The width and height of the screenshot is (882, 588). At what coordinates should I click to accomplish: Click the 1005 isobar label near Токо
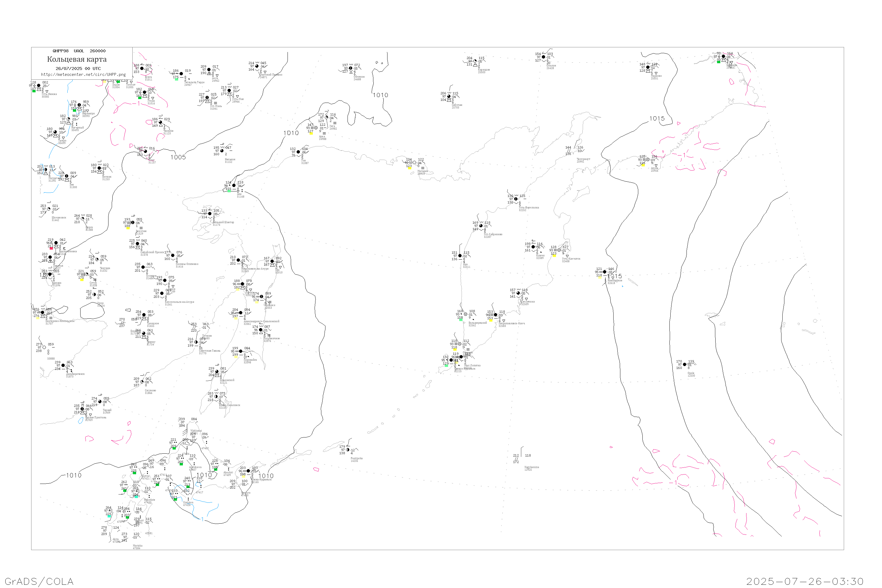click(x=178, y=157)
